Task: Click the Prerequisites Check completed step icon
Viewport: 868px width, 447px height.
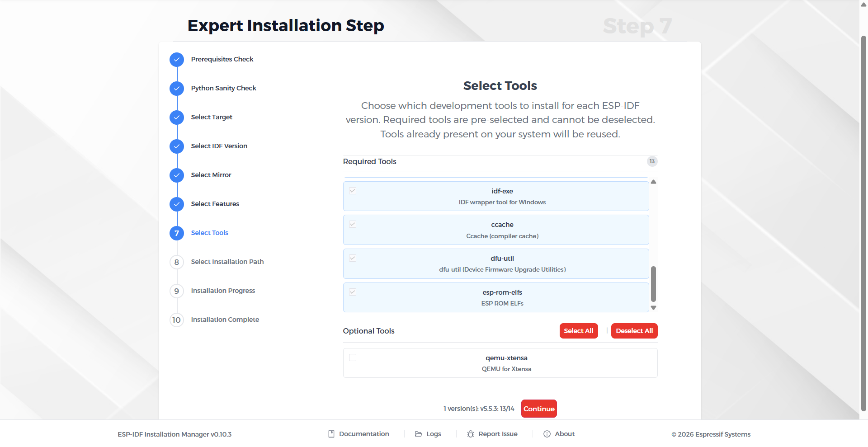Action: click(x=177, y=59)
